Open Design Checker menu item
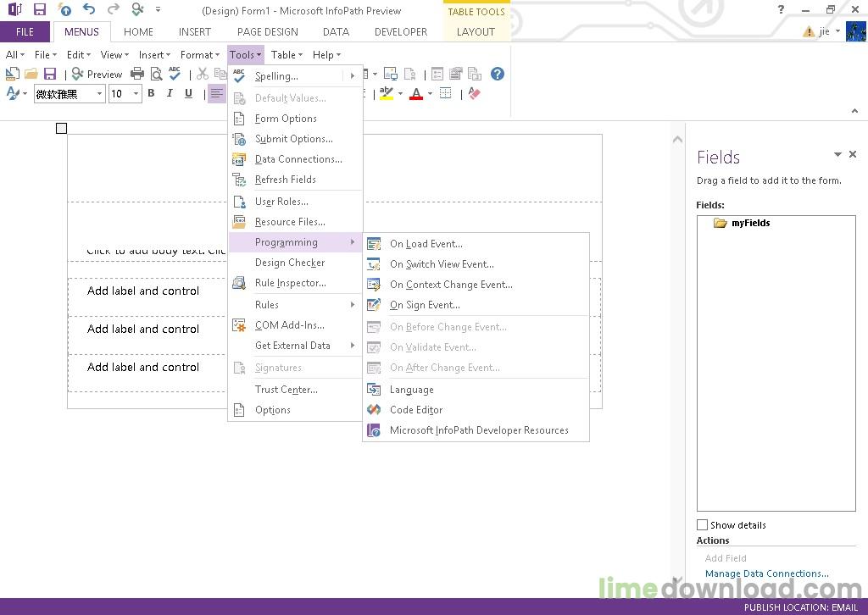Image resolution: width=868 pixels, height=615 pixels. pos(294,263)
